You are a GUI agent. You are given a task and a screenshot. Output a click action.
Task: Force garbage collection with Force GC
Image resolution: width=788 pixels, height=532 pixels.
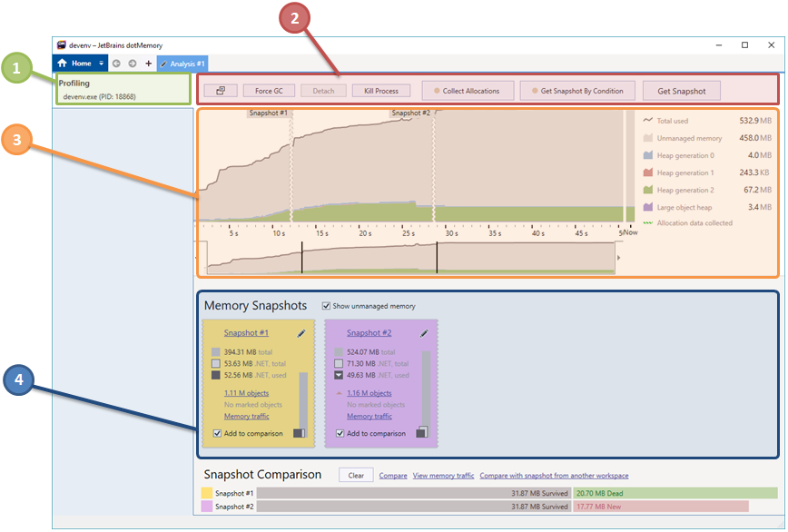pos(269,91)
